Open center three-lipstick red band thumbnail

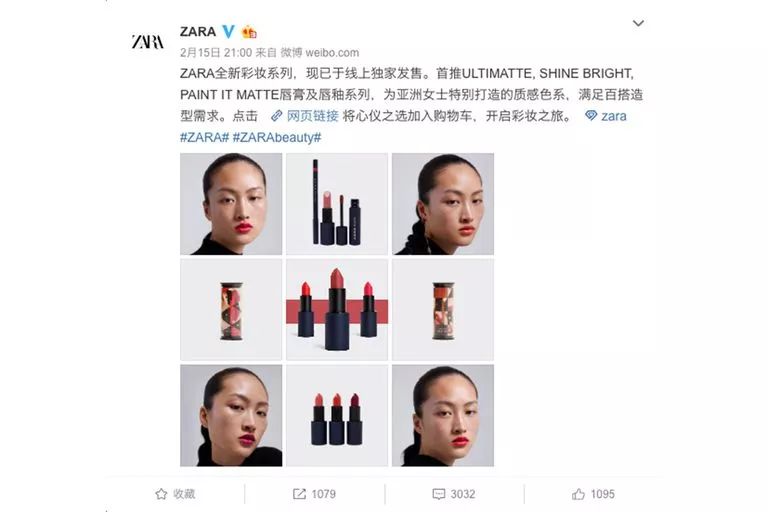coord(337,310)
